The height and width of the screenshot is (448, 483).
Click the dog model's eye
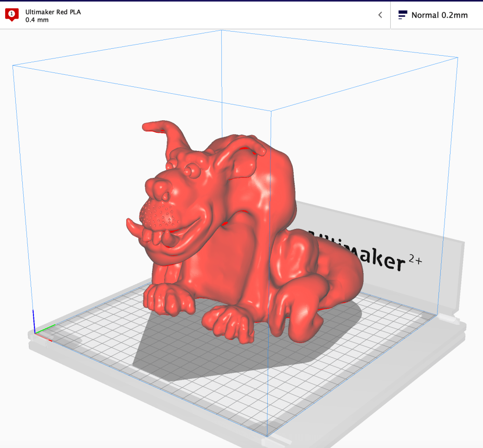click(x=191, y=171)
